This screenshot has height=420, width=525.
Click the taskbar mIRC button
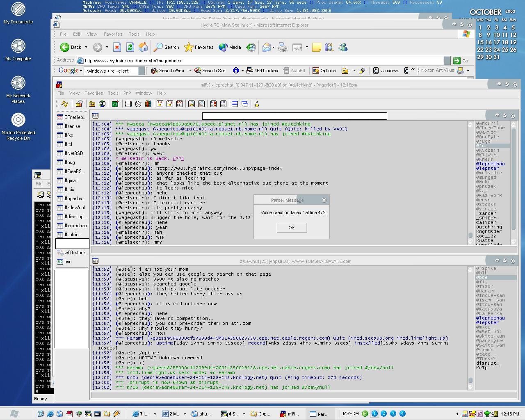(x=290, y=414)
